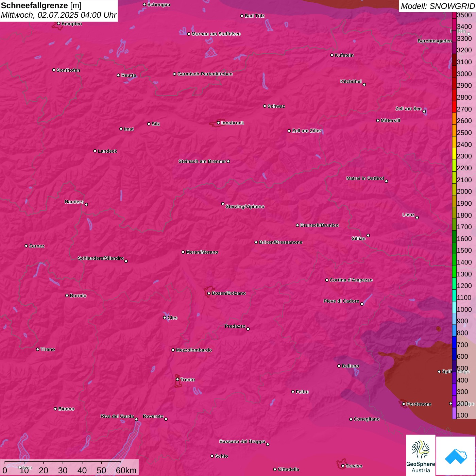Viewport: 476px width, 476px height.
Task: Click the Zell am See marker dot
Action: (424, 112)
